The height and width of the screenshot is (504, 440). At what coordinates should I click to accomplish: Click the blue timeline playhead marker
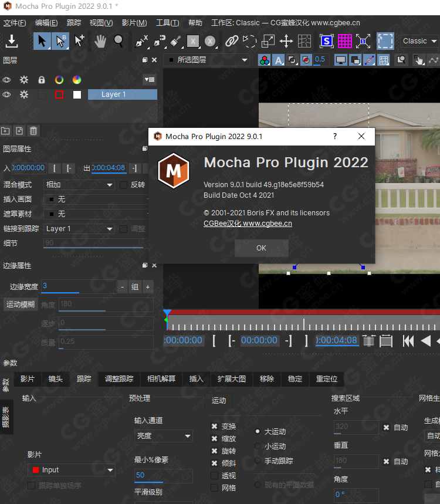pyautogui.click(x=167, y=313)
